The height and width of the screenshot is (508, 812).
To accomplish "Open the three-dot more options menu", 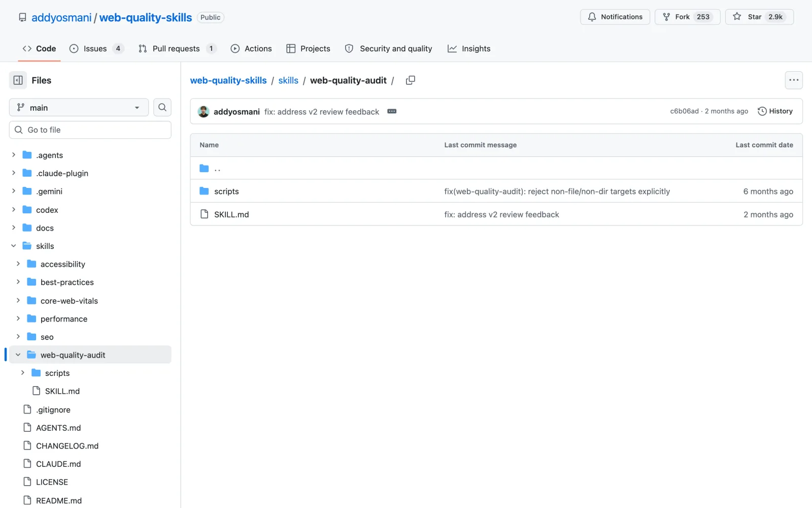I will tap(794, 80).
